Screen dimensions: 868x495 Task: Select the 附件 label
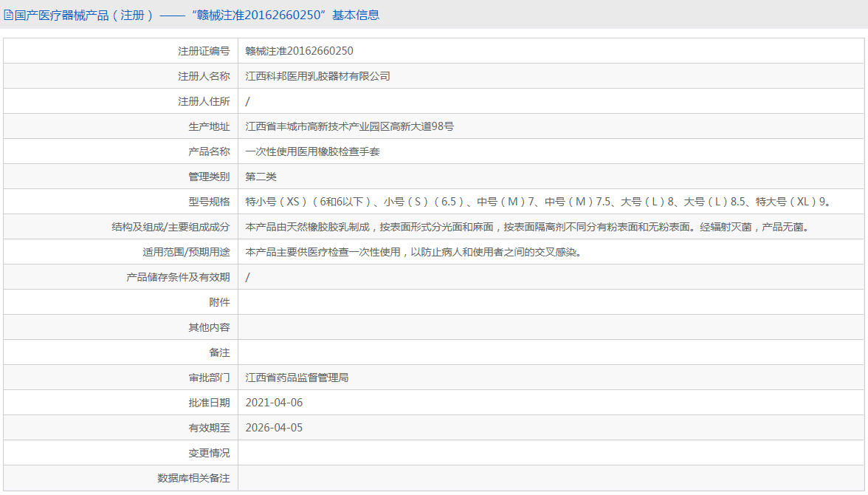(x=219, y=302)
